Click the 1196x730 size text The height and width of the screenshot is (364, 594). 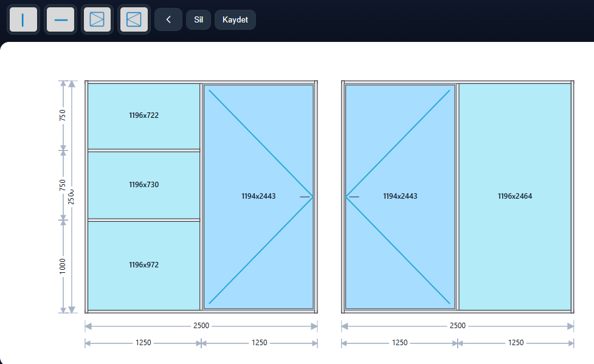tap(144, 185)
